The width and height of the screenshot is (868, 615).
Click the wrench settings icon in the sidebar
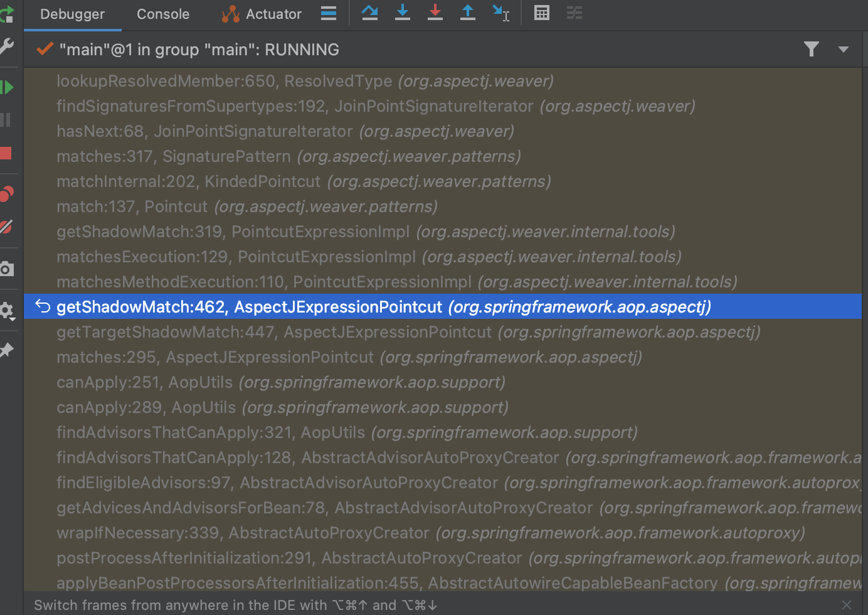tap(7, 46)
